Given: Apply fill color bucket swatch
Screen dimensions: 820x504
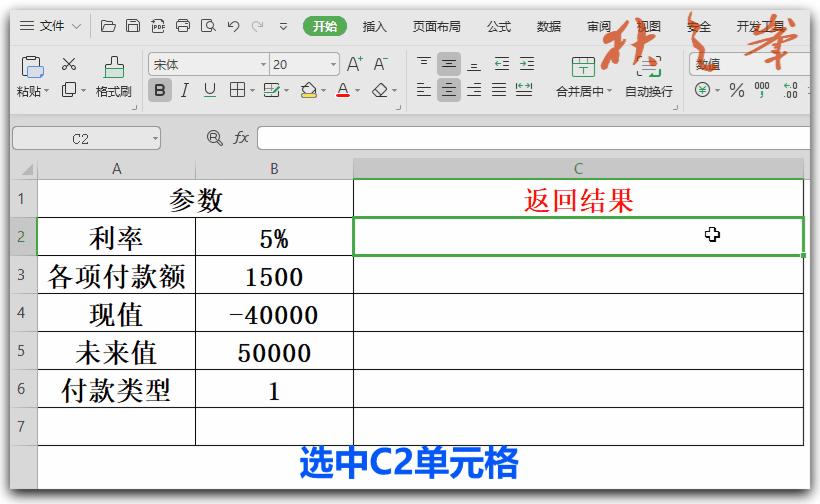Looking at the screenshot, I should (309, 90).
